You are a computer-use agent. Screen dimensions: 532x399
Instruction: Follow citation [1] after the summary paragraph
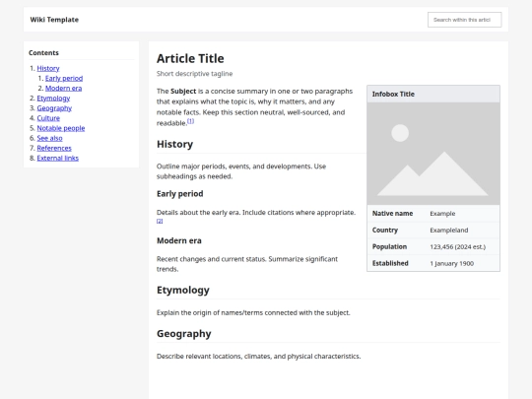click(x=191, y=121)
